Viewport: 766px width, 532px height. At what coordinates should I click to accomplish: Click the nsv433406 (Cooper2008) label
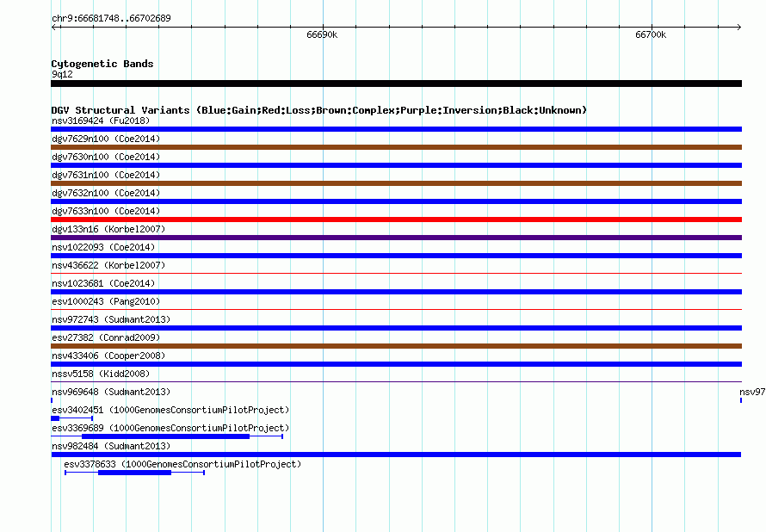tap(108, 356)
